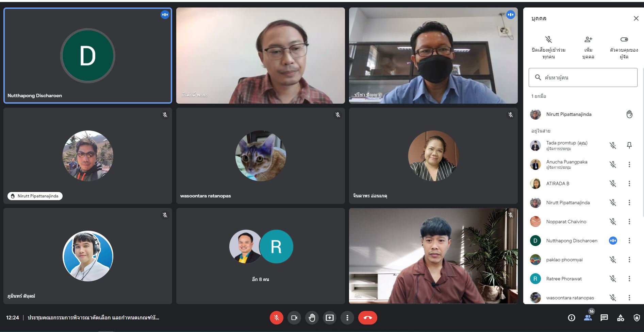Open the chat panel icon

click(x=604, y=318)
